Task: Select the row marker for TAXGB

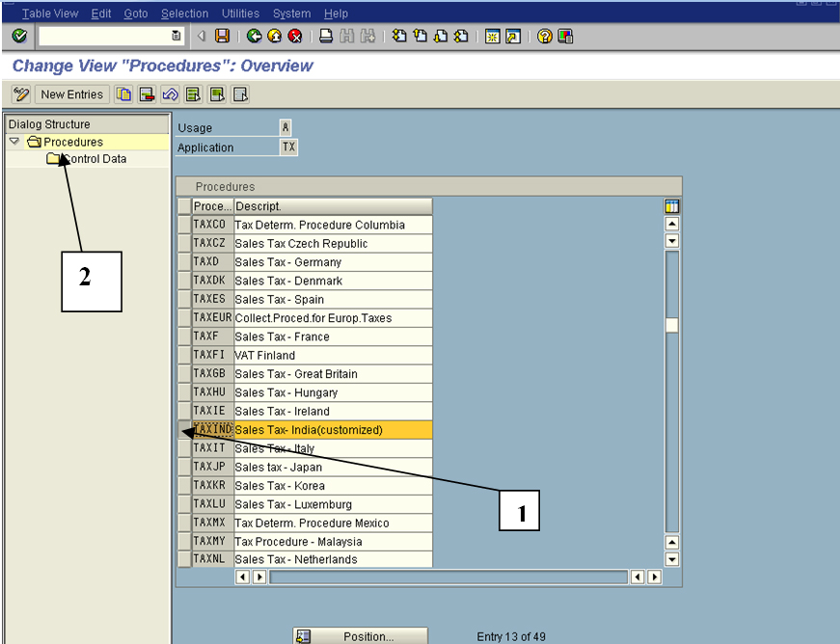Action: coord(184,374)
